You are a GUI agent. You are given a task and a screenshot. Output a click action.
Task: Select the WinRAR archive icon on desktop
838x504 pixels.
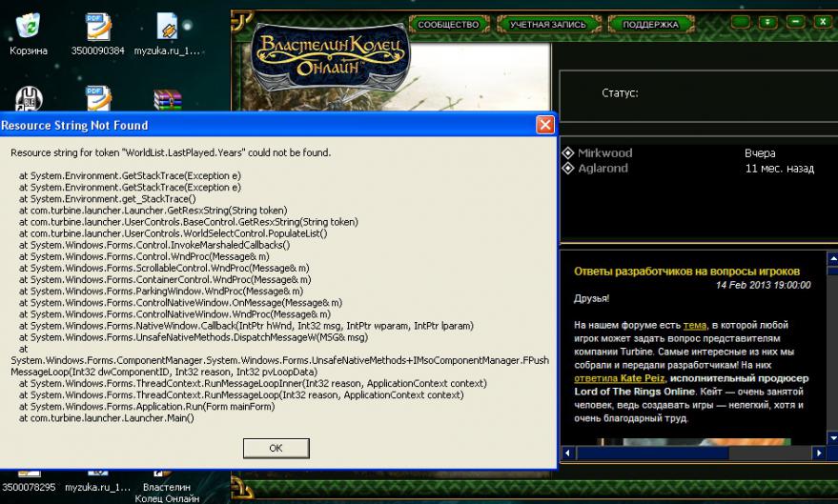167,100
